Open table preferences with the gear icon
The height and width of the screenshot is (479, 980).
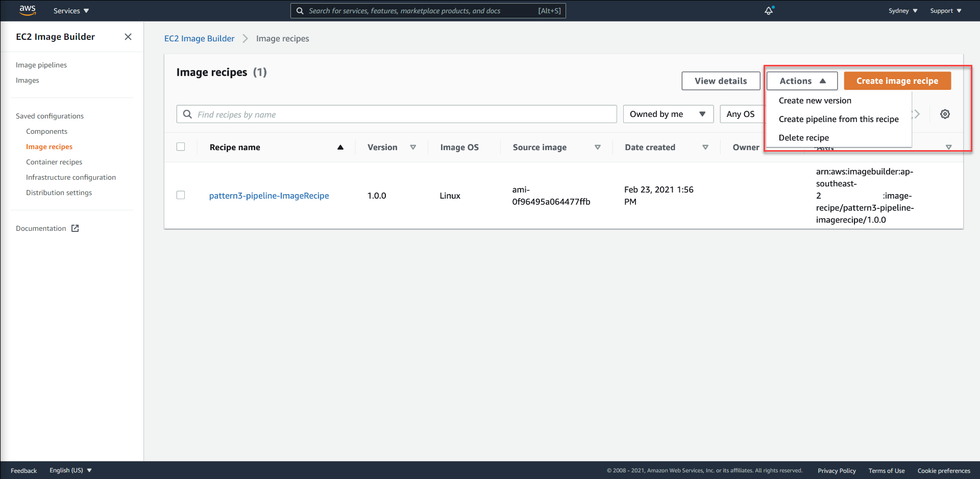coord(945,114)
